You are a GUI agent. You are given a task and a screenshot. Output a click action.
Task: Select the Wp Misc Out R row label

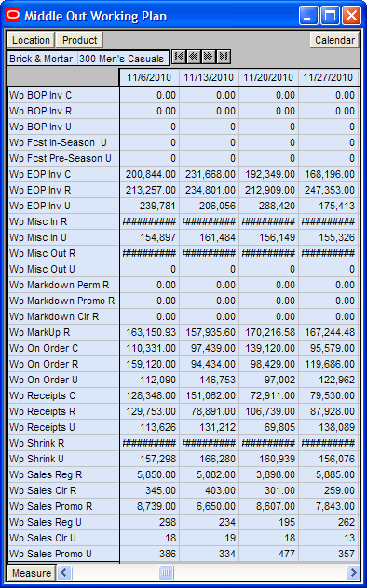(x=63, y=253)
